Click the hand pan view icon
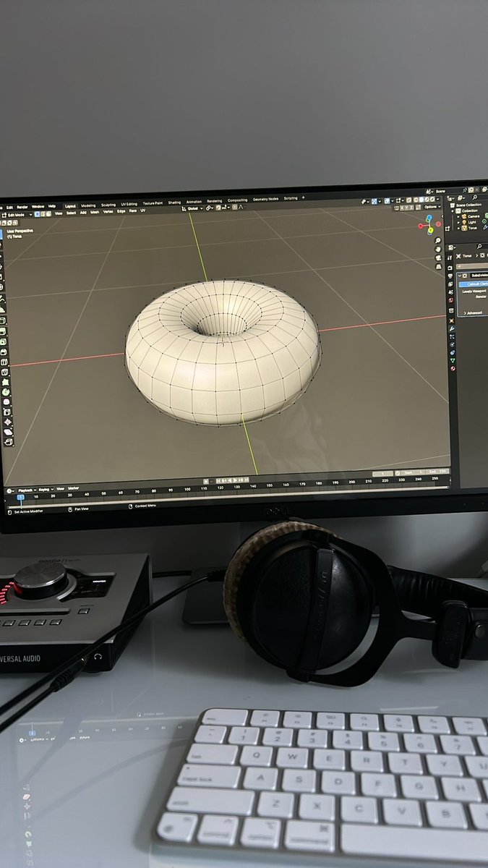The image size is (488, 868). [x=437, y=250]
